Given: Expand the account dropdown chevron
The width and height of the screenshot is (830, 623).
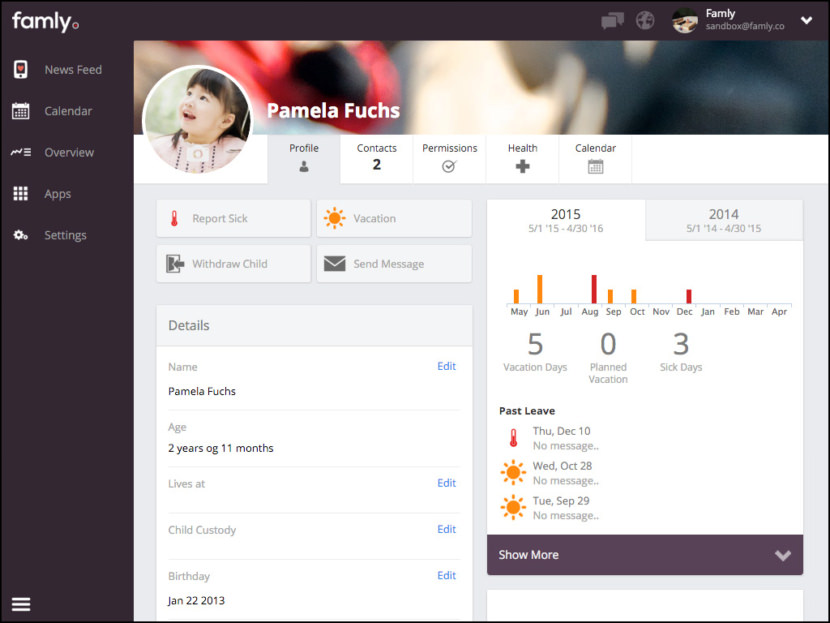Looking at the screenshot, I should coord(806,21).
